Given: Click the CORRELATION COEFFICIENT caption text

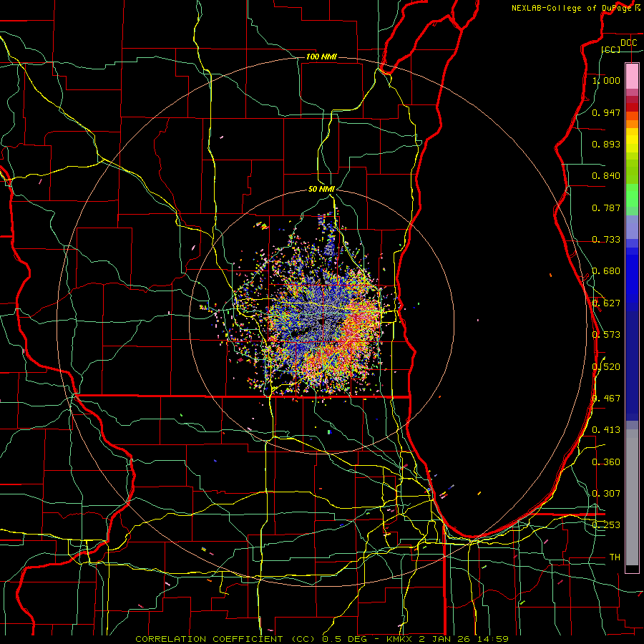Looking at the screenshot, I should pyautogui.click(x=209, y=639).
